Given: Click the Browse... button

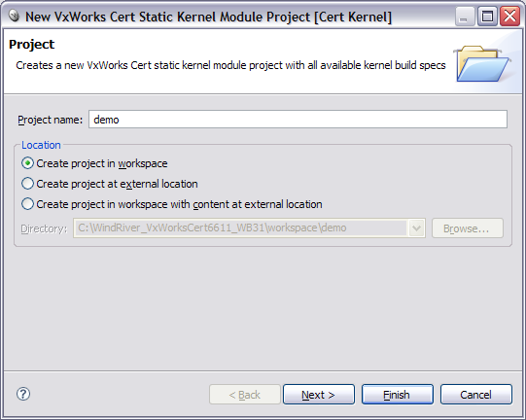Looking at the screenshot, I should tap(468, 228).
